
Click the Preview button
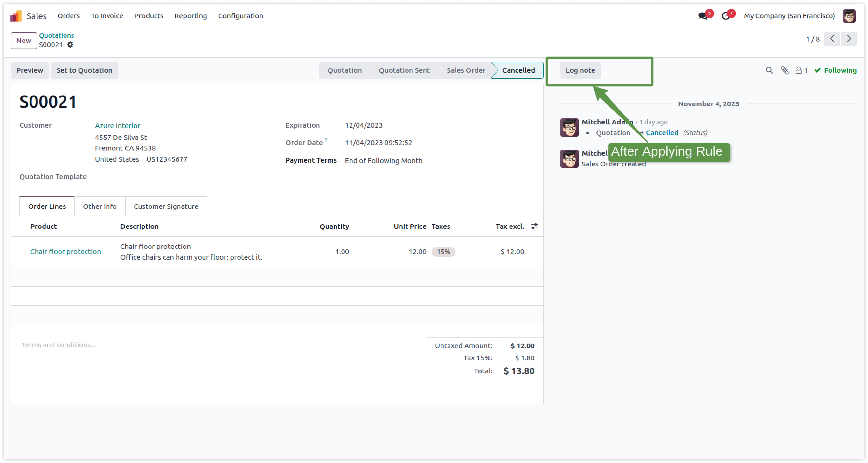click(30, 70)
